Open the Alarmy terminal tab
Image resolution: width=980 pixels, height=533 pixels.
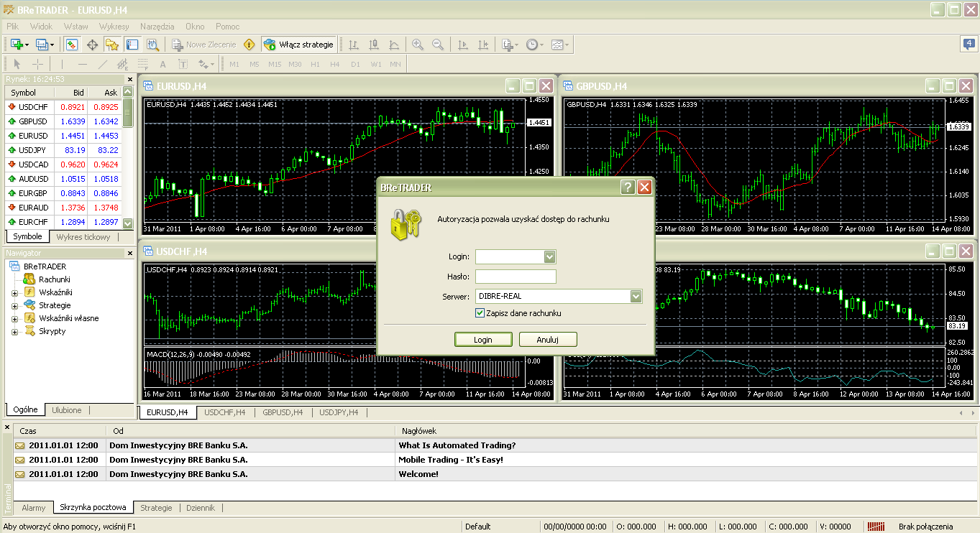coord(34,508)
